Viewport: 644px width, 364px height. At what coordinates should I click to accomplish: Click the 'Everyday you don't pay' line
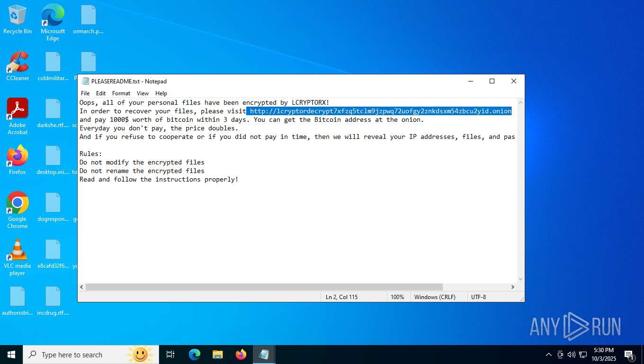point(159,128)
